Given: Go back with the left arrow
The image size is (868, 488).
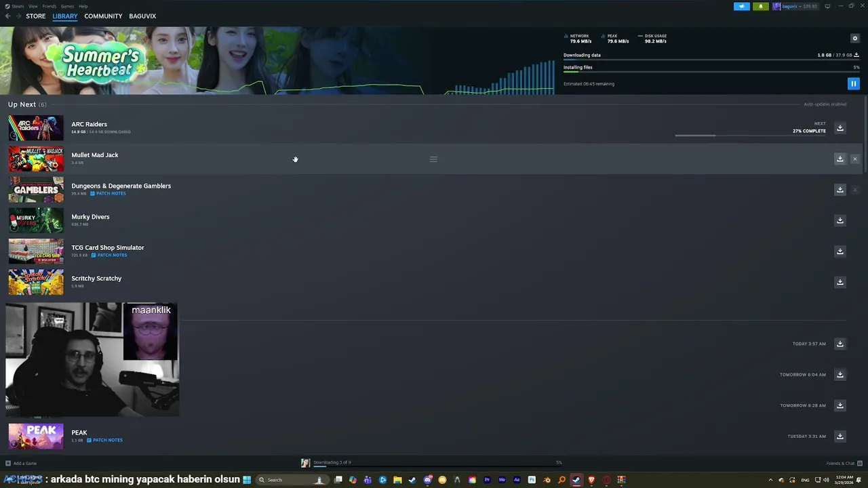Looking at the screenshot, I should [x=7, y=16].
